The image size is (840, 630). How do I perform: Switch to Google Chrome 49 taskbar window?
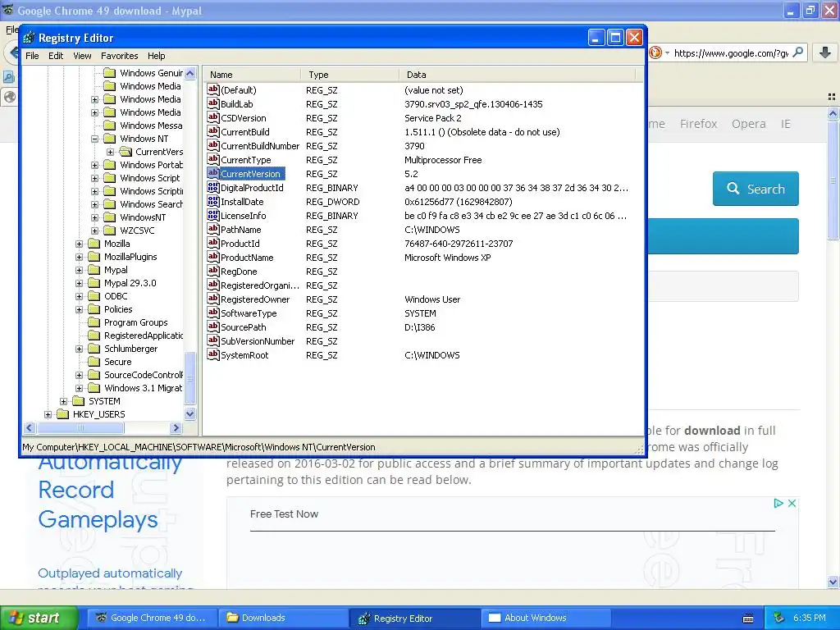[152, 618]
